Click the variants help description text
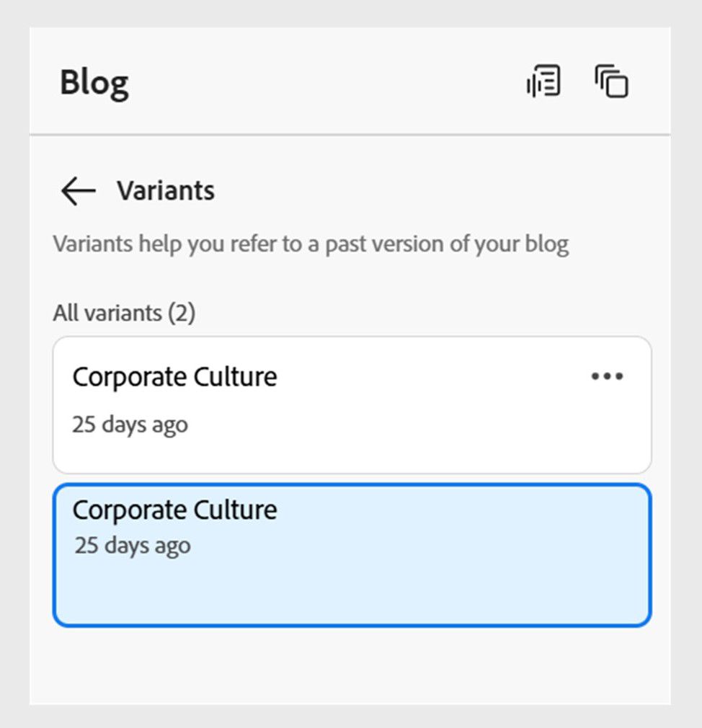702x728 pixels. coord(311,244)
